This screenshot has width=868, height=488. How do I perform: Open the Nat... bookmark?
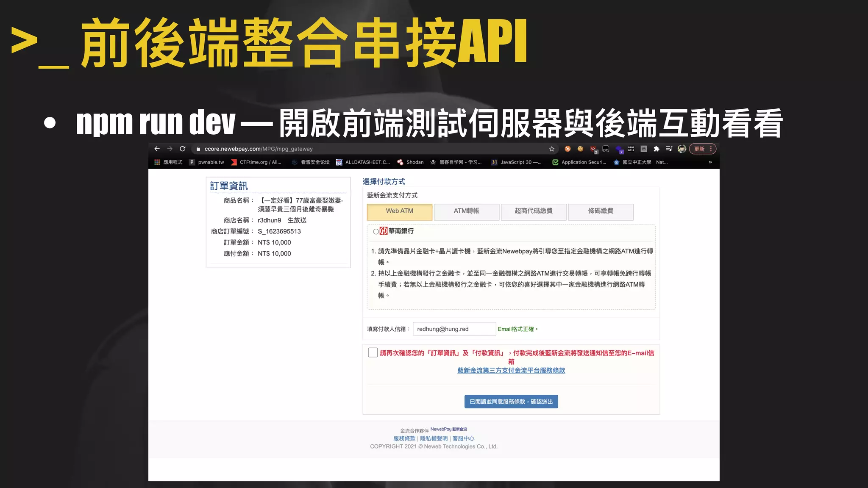pos(662,162)
